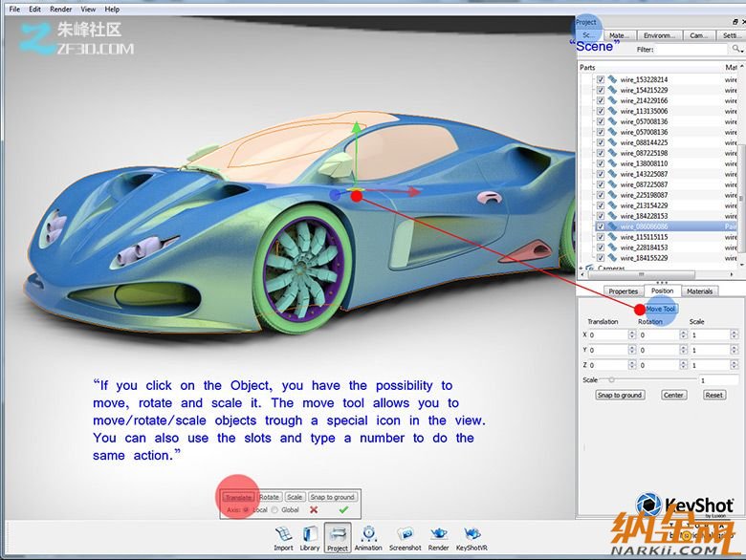The height and width of the screenshot is (560, 746).
Task: Click part icon of wire_228184153
Action: pyautogui.click(x=612, y=247)
